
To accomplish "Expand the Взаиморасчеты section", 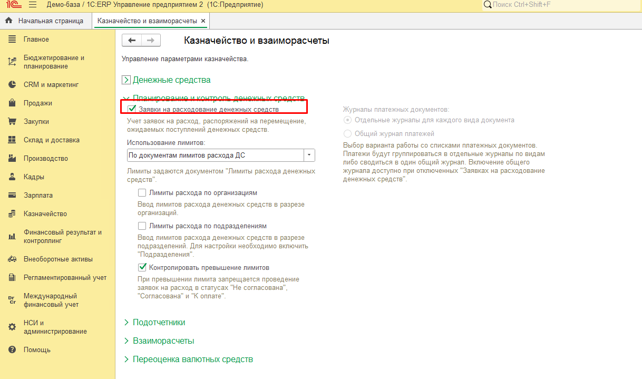I will pos(126,341).
